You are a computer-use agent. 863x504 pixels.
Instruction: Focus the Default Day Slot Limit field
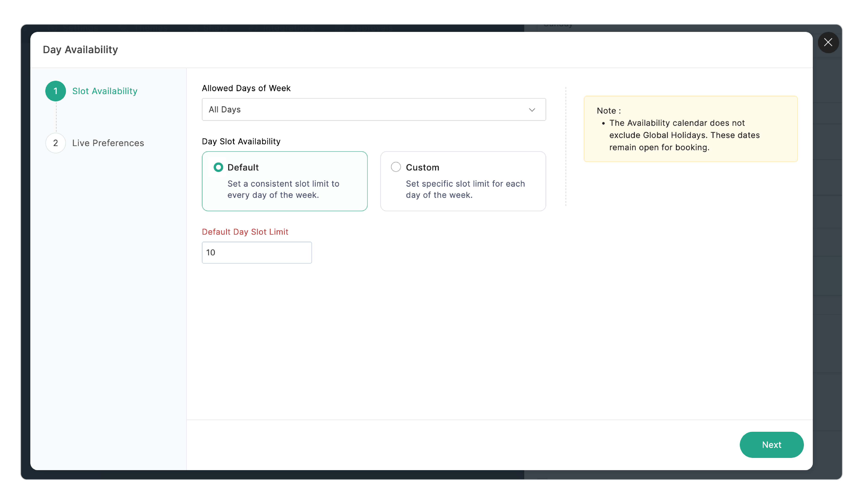pyautogui.click(x=257, y=253)
